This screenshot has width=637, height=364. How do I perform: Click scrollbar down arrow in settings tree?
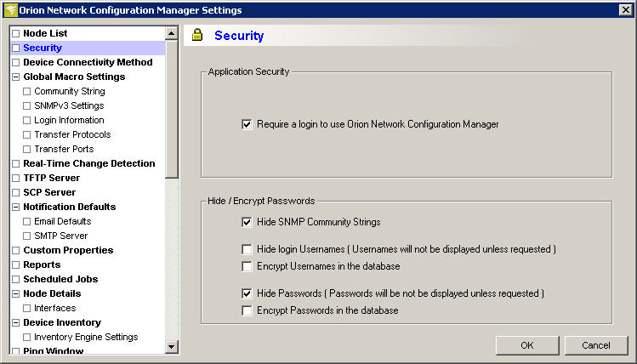click(x=172, y=346)
